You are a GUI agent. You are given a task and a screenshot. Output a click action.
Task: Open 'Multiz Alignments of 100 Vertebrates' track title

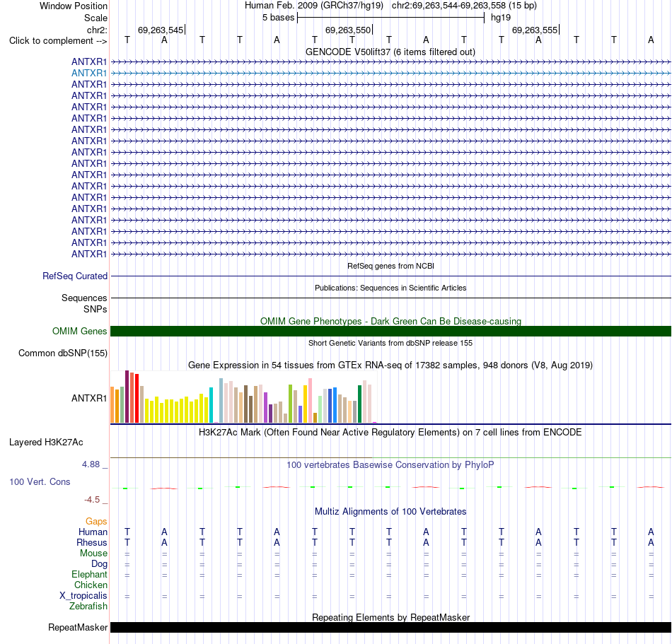click(390, 512)
